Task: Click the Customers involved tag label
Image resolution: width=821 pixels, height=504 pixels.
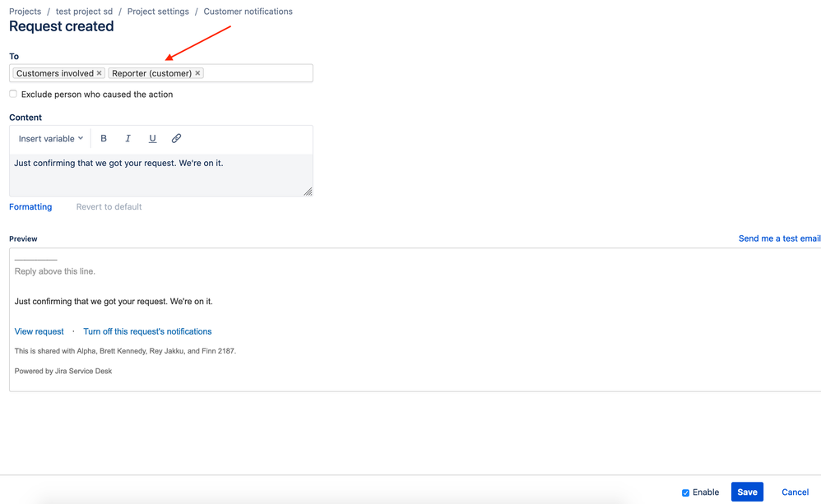Action: (x=55, y=73)
